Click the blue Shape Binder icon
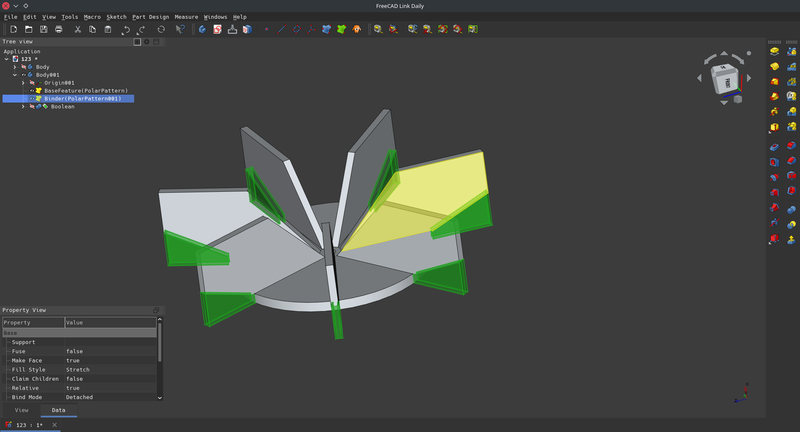Screen dimensions: 800x432 point(327,29)
